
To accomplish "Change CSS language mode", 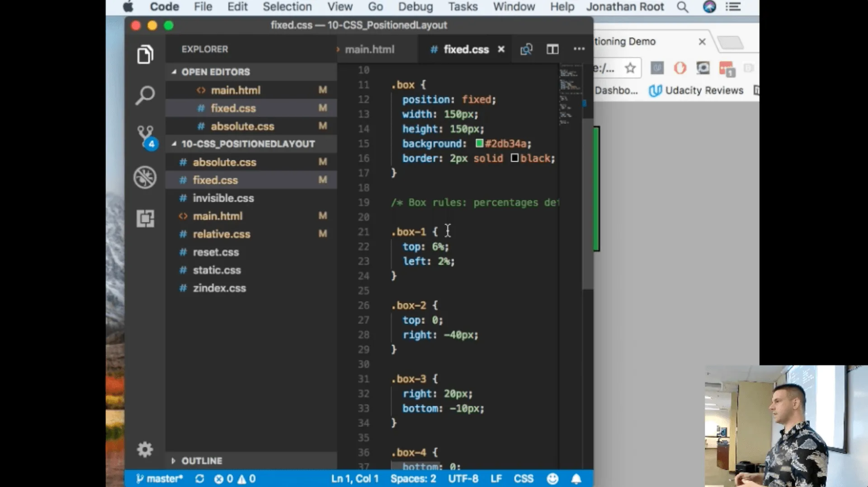I will [x=524, y=478].
